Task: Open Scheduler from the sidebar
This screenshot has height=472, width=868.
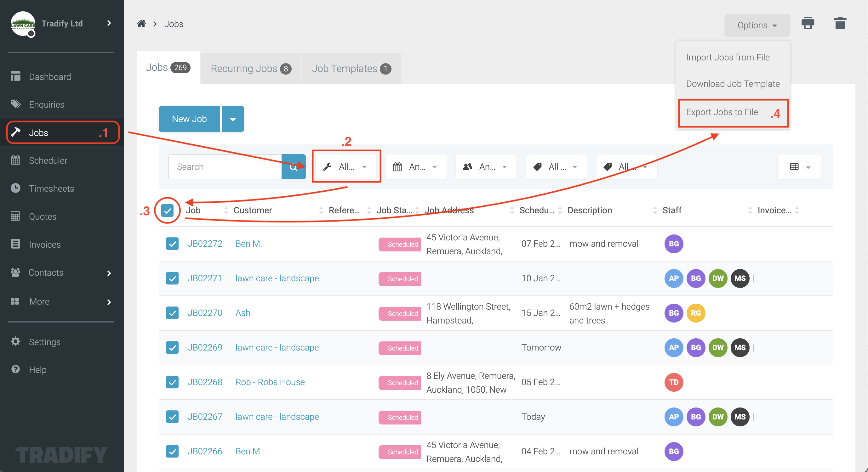Action: [x=48, y=160]
